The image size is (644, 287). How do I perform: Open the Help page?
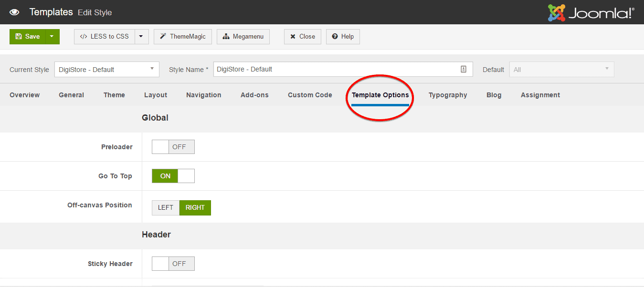(343, 37)
